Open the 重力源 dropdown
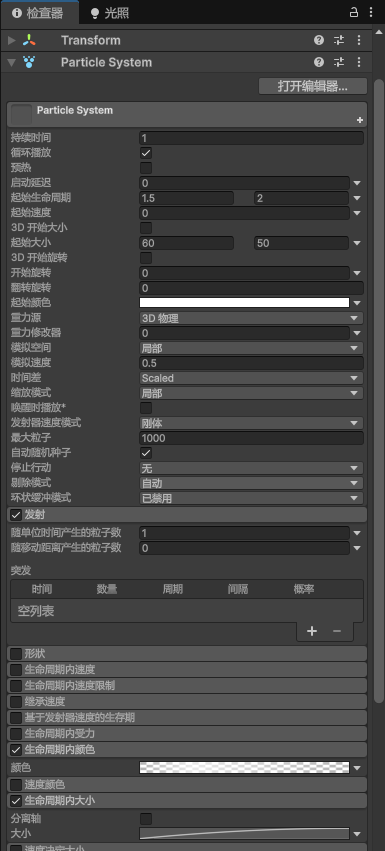 [x=251, y=318]
